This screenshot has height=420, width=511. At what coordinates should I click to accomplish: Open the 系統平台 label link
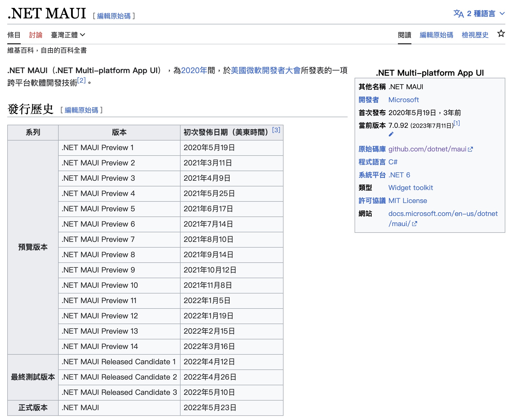[372, 175]
